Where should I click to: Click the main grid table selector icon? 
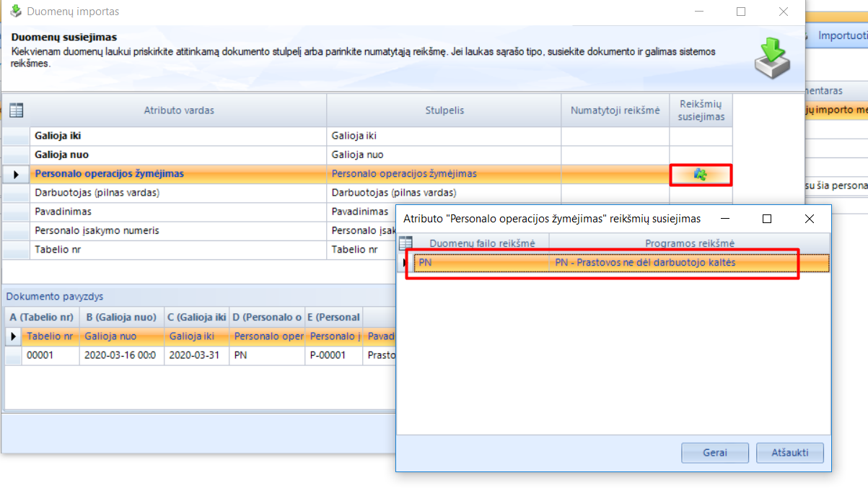tap(16, 110)
